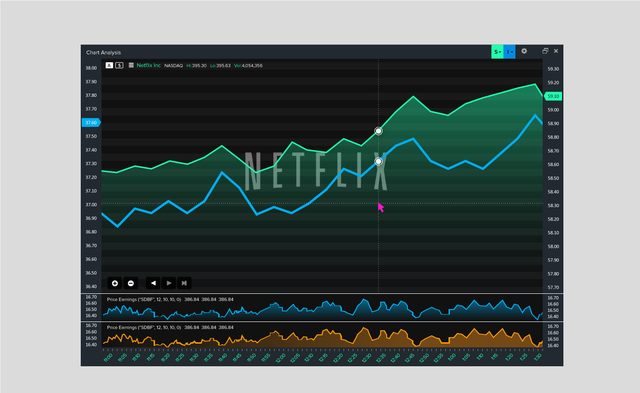Jump to latest data with skip-end button
The image size is (640, 393).
point(184,283)
